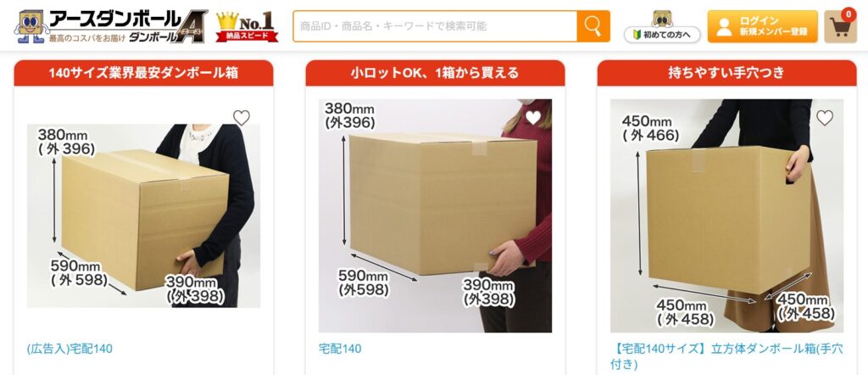Open the 宅配140 product link

pos(340,349)
